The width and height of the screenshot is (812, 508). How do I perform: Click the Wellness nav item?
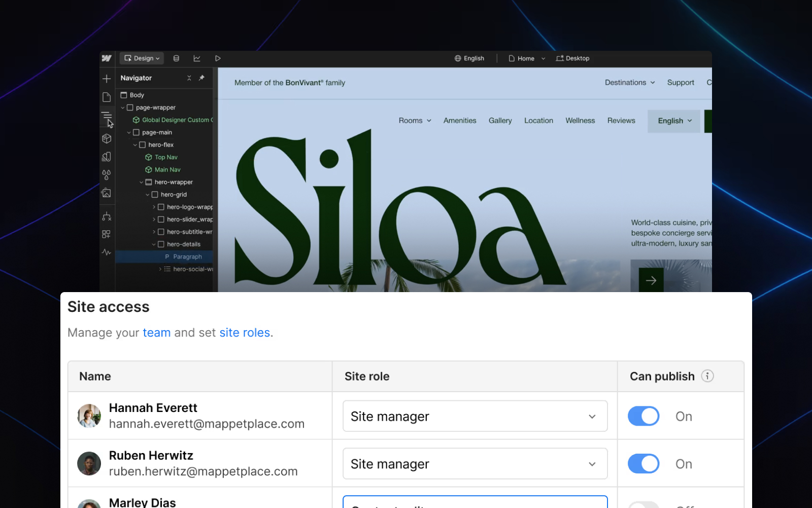click(x=580, y=121)
